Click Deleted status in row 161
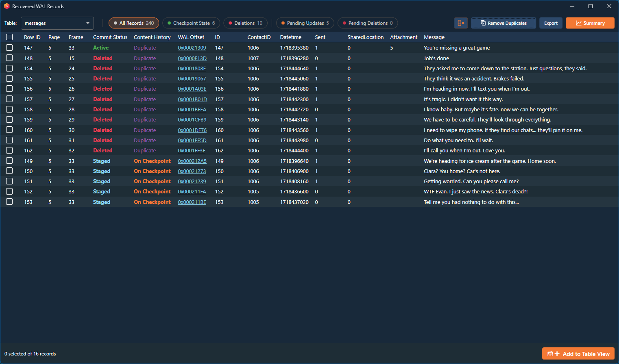The width and height of the screenshot is (619, 364). (x=102, y=140)
